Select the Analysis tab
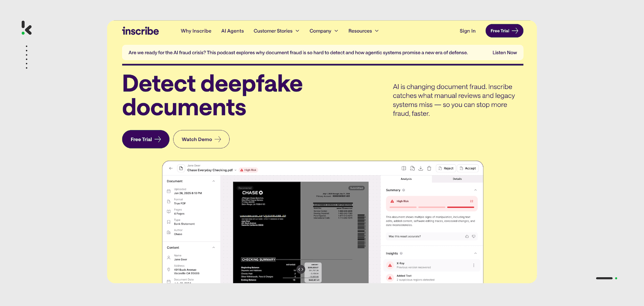 (406, 179)
